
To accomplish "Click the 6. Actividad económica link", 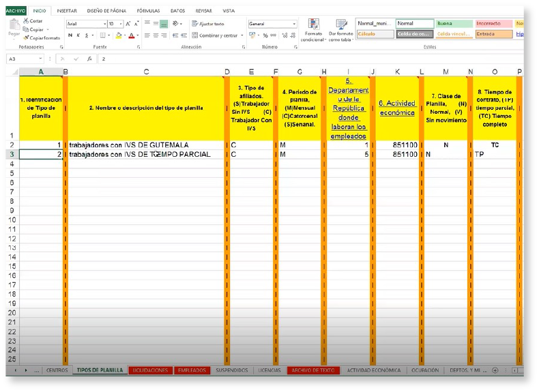I will click(397, 108).
